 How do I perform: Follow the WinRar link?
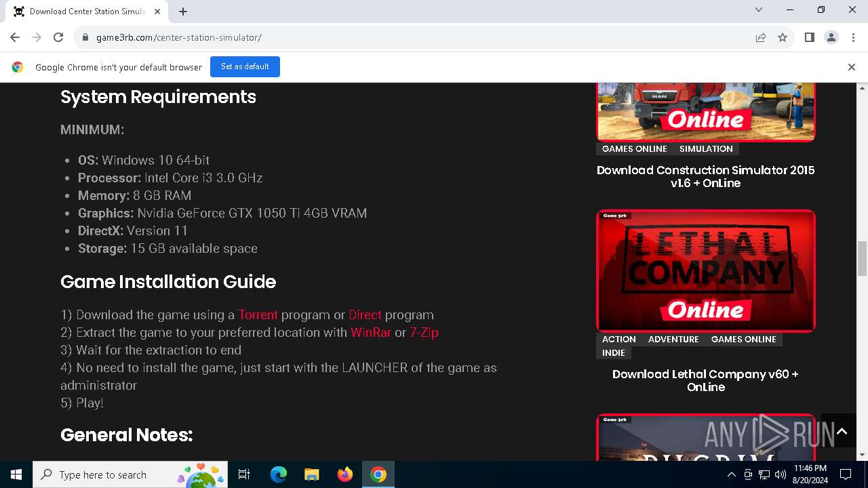[371, 332]
